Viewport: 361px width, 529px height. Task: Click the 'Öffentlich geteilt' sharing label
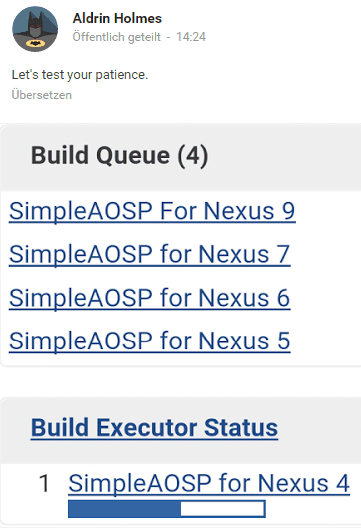coord(116,36)
